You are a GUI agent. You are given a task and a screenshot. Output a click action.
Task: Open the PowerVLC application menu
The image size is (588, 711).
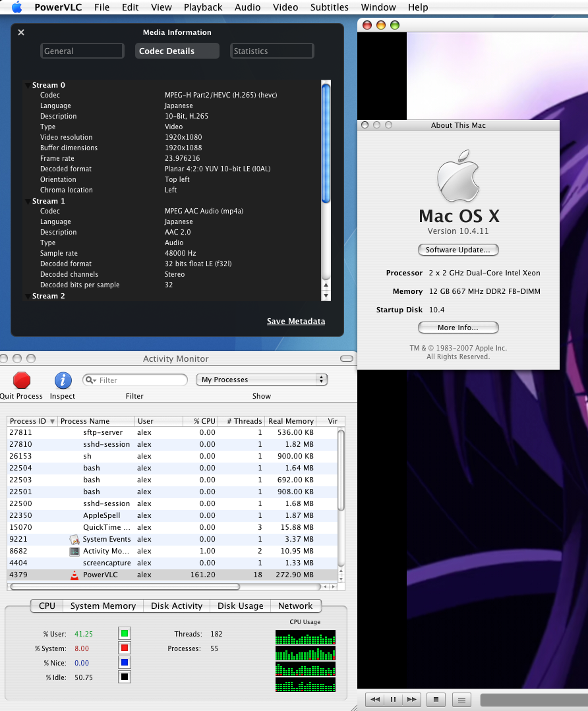tap(58, 7)
